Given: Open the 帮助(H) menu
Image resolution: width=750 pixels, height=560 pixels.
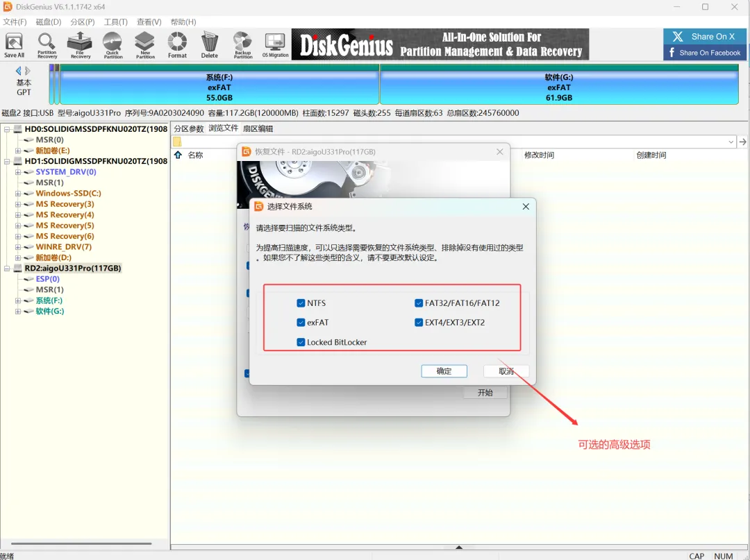Looking at the screenshot, I should click(x=183, y=22).
